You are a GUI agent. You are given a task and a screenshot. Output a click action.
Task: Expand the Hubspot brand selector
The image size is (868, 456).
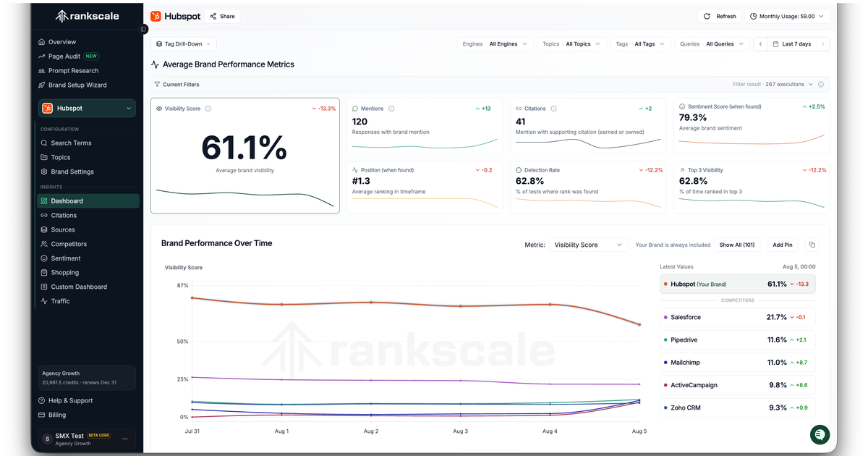(87, 109)
